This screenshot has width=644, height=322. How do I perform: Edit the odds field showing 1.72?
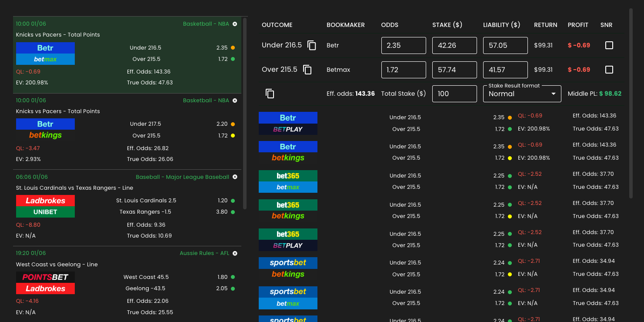coord(404,70)
